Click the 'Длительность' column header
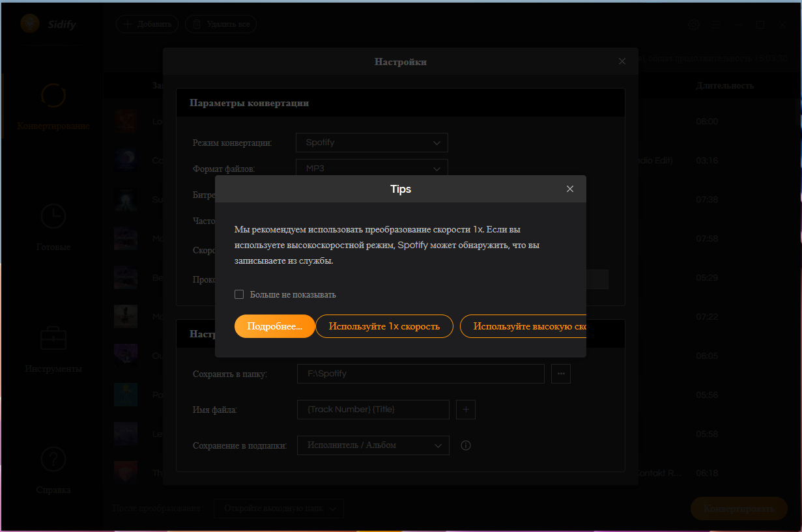Image resolution: width=802 pixels, height=532 pixels. point(724,85)
